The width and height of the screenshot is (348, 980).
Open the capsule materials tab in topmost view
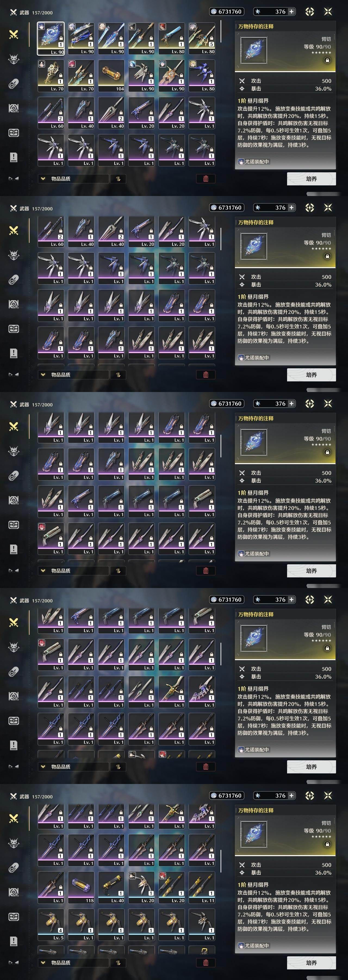click(x=14, y=84)
